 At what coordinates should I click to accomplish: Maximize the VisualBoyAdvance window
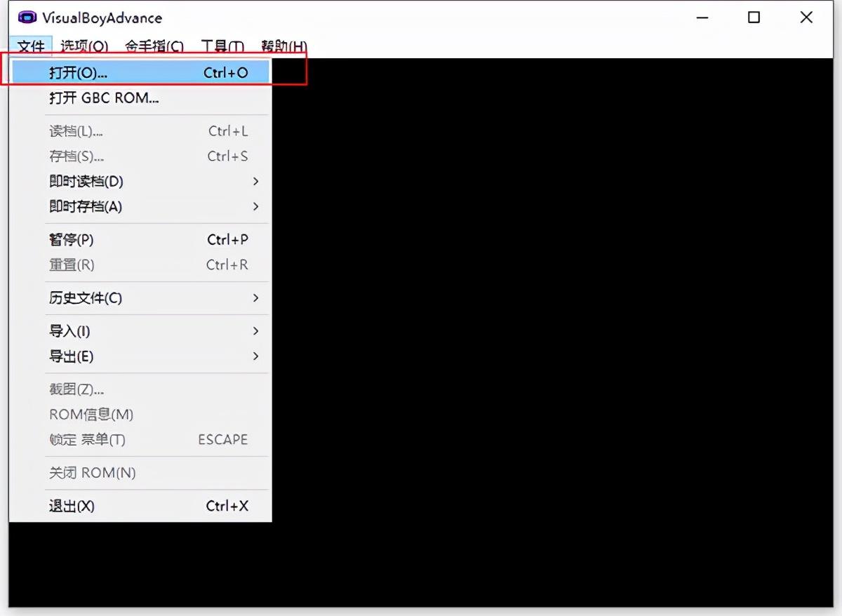(754, 18)
